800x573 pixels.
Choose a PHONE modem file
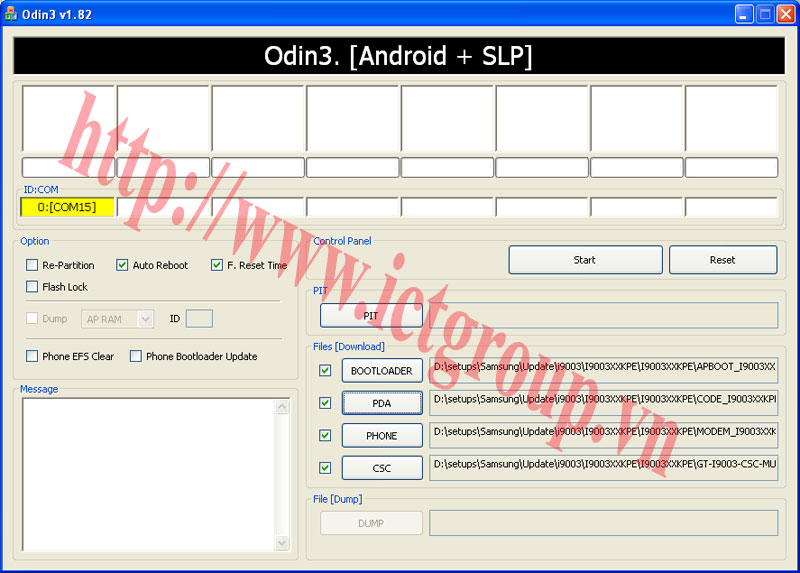[382, 436]
